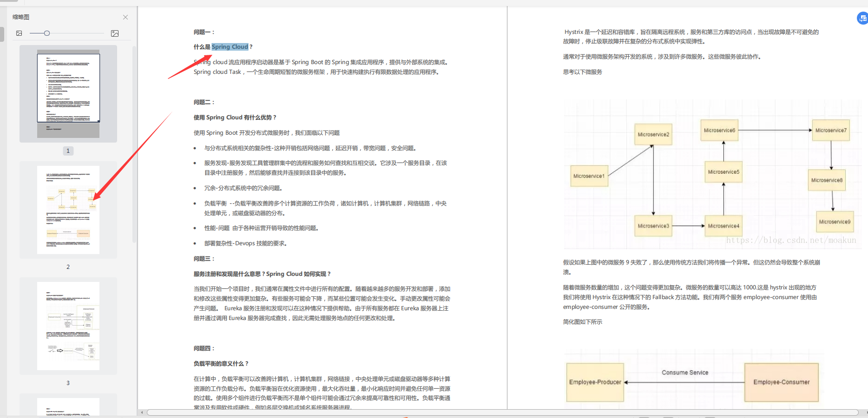Click the thumbnail size slider handle
Viewport: 868px width, 418px height.
(x=47, y=33)
